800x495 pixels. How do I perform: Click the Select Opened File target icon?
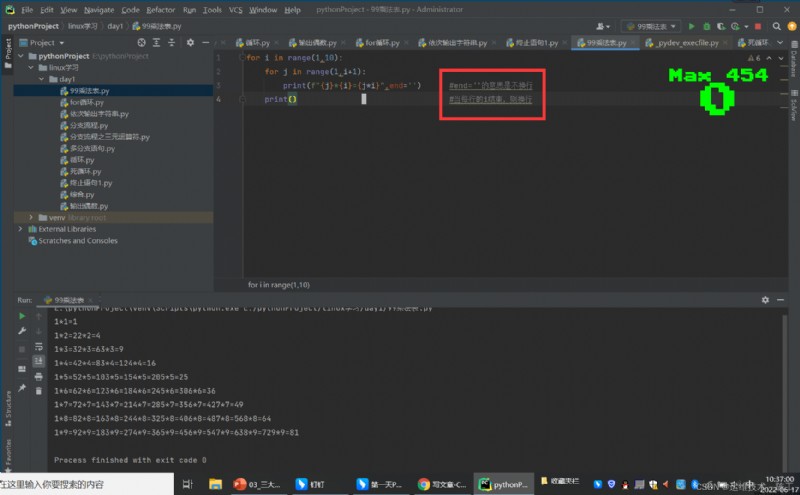pos(141,42)
